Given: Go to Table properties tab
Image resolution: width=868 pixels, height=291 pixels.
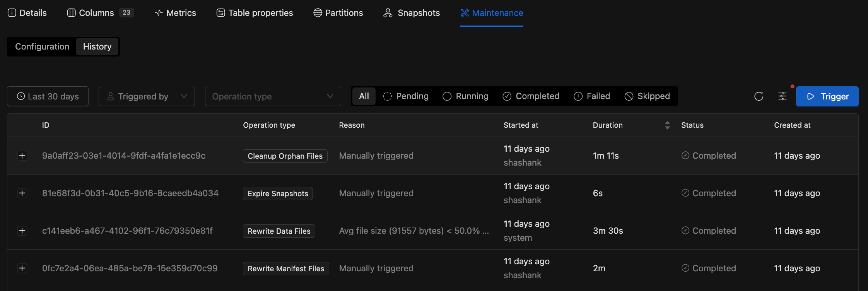Looking at the screenshot, I should click(255, 13).
